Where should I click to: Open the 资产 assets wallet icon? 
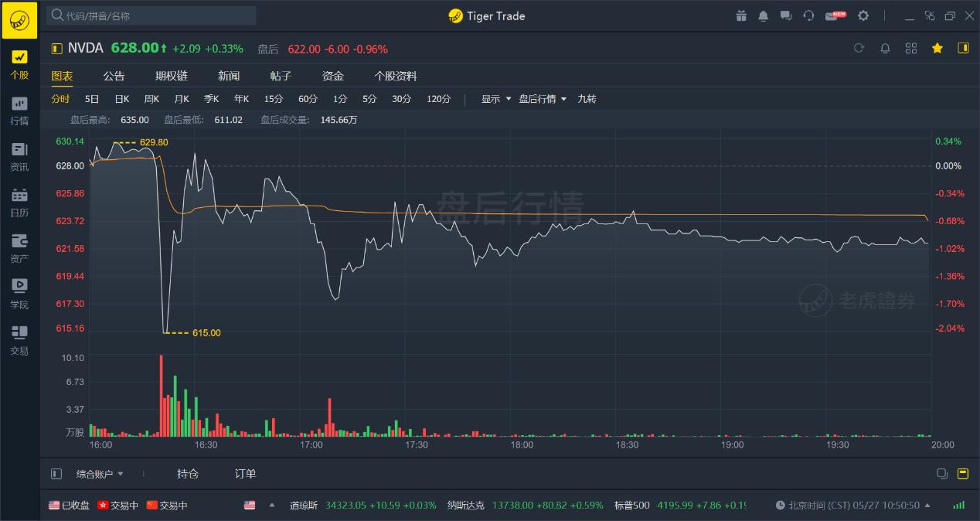click(19, 247)
